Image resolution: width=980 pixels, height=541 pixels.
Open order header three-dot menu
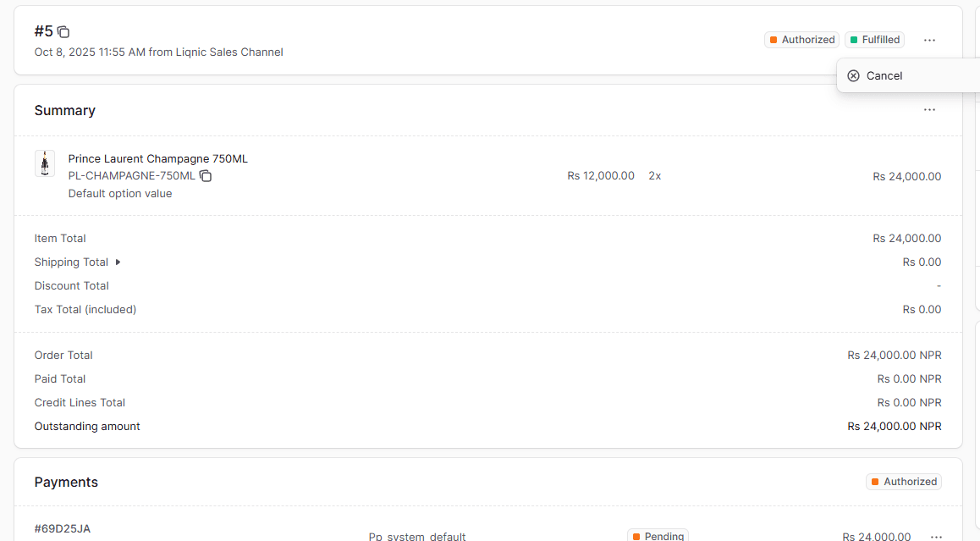pos(929,40)
